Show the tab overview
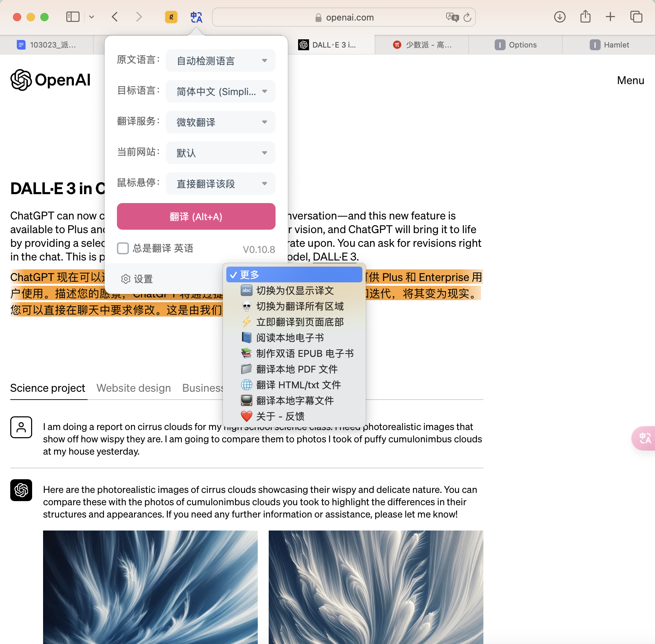 coord(636,17)
